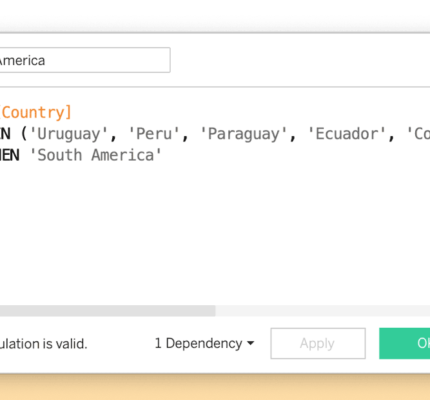Image resolution: width=430 pixels, height=400 pixels.
Task: Open the 1 Dependency dropdown
Action: pyautogui.click(x=204, y=343)
